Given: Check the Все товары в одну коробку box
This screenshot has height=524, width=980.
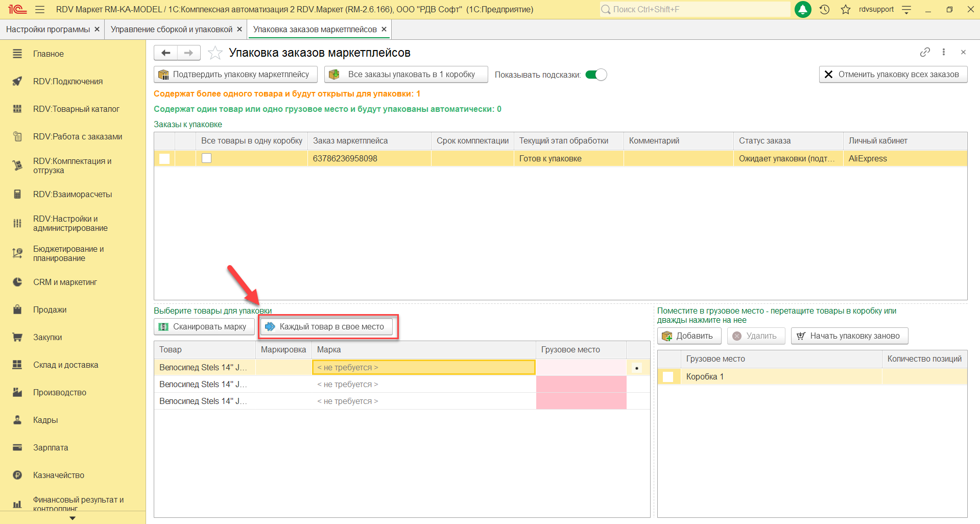Looking at the screenshot, I should click(x=206, y=158).
